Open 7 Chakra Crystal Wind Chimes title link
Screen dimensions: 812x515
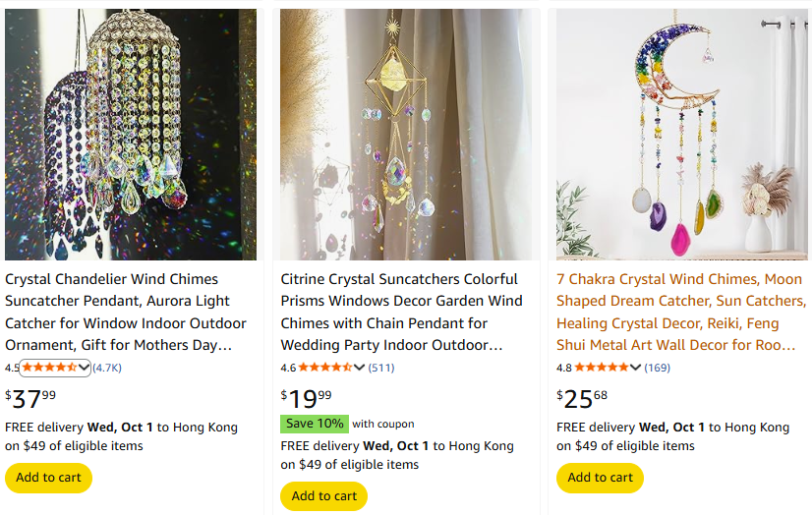point(678,312)
